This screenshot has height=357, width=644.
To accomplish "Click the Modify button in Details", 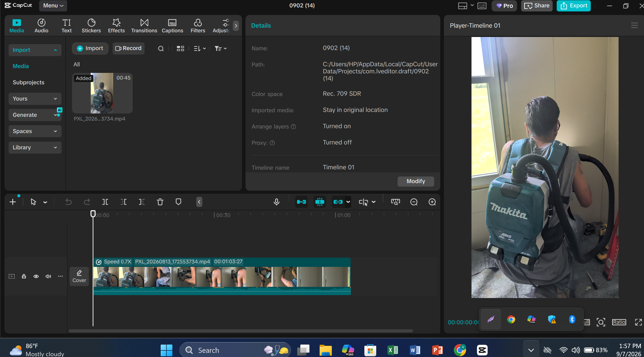I will pyautogui.click(x=416, y=181).
